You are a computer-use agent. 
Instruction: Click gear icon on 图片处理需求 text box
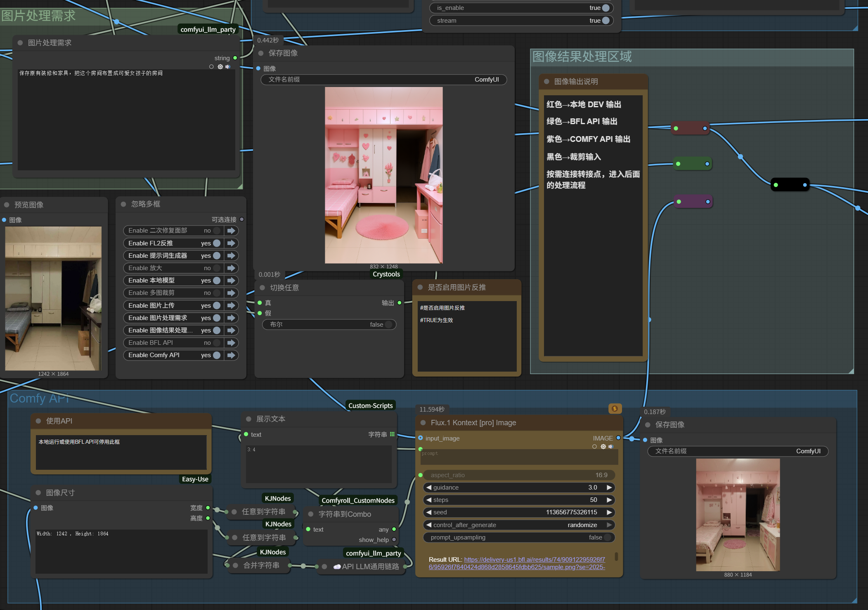[220, 66]
